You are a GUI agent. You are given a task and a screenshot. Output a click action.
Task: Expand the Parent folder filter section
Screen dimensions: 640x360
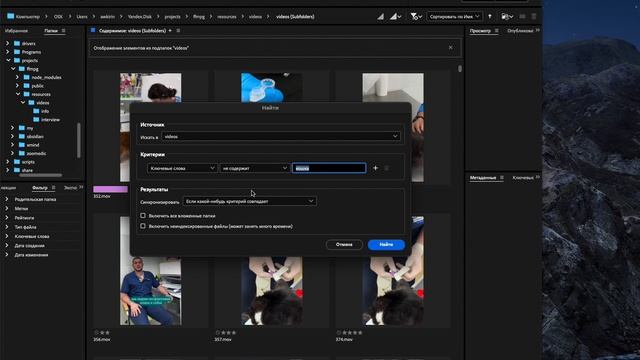click(x=7, y=199)
